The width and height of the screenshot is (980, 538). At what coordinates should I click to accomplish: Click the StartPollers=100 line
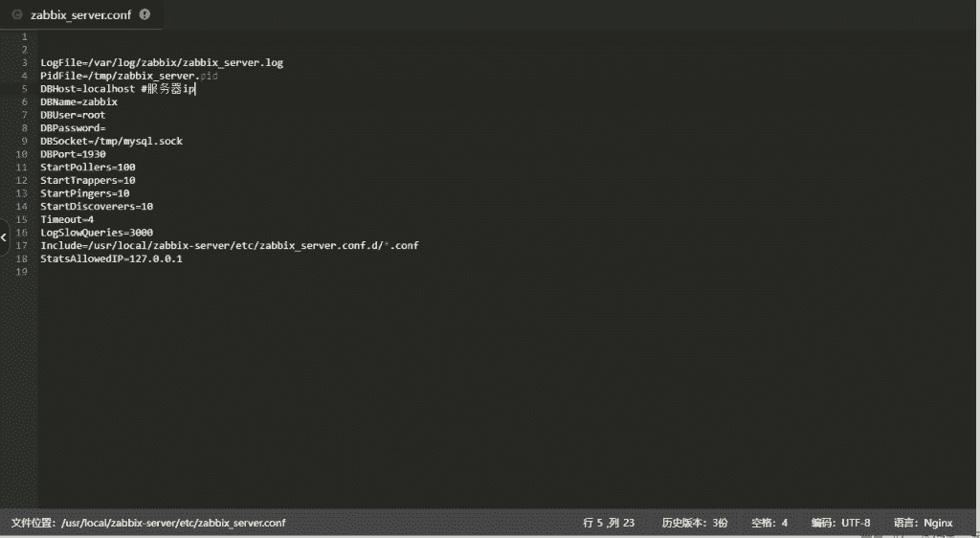click(88, 167)
